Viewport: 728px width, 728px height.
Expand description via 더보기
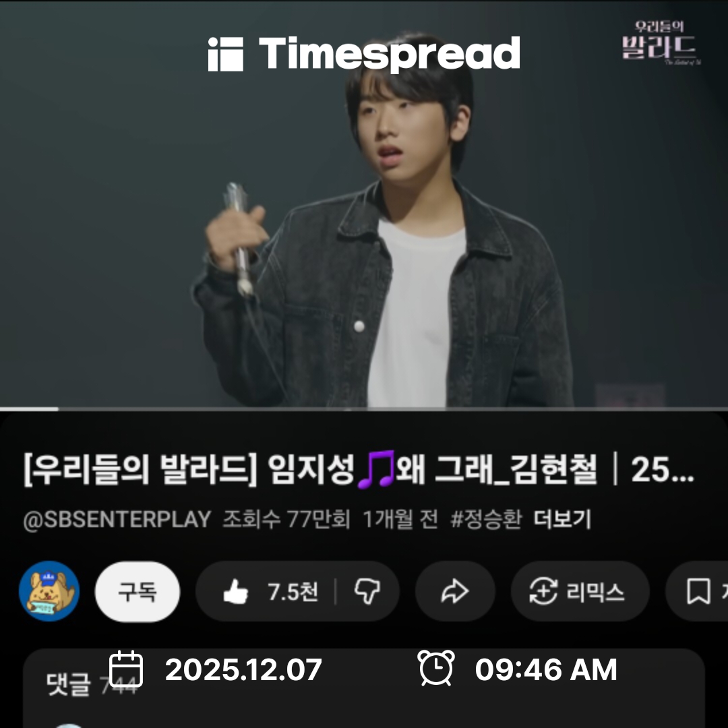coord(562,519)
